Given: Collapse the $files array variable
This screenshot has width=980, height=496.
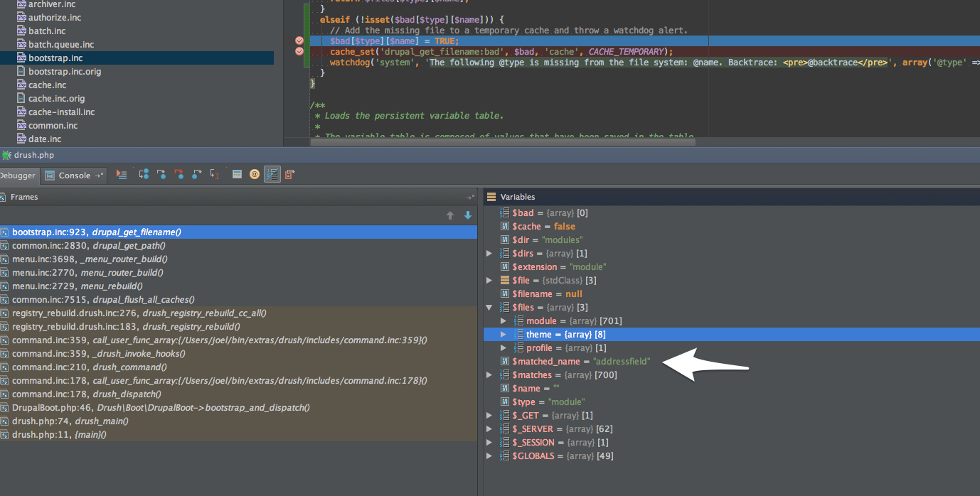Looking at the screenshot, I should pos(489,308).
